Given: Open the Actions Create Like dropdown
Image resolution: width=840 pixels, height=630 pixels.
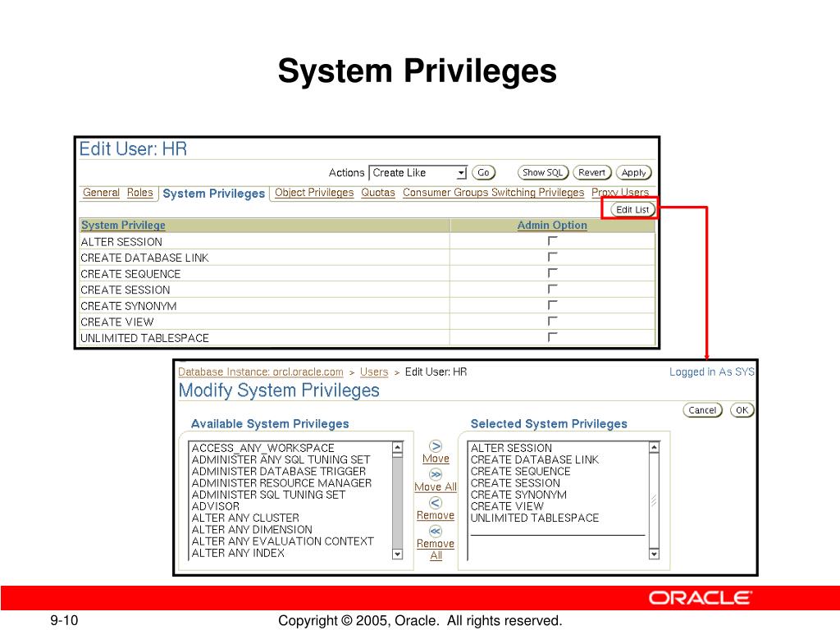Looking at the screenshot, I should click(418, 173).
